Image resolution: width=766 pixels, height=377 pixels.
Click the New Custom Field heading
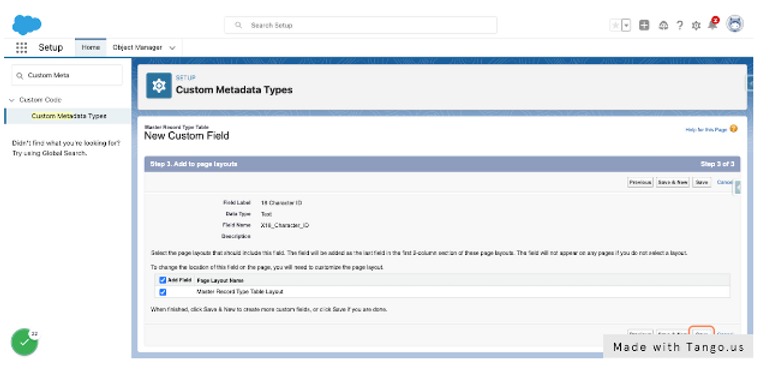pos(187,136)
